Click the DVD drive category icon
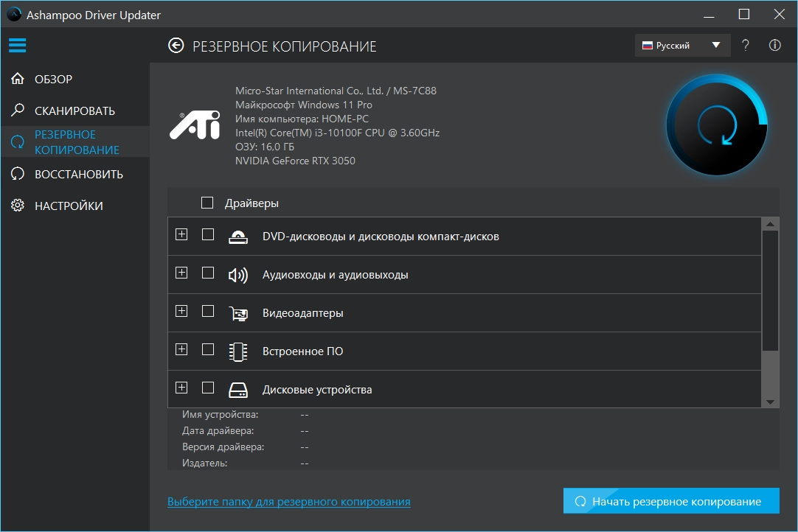 [237, 237]
